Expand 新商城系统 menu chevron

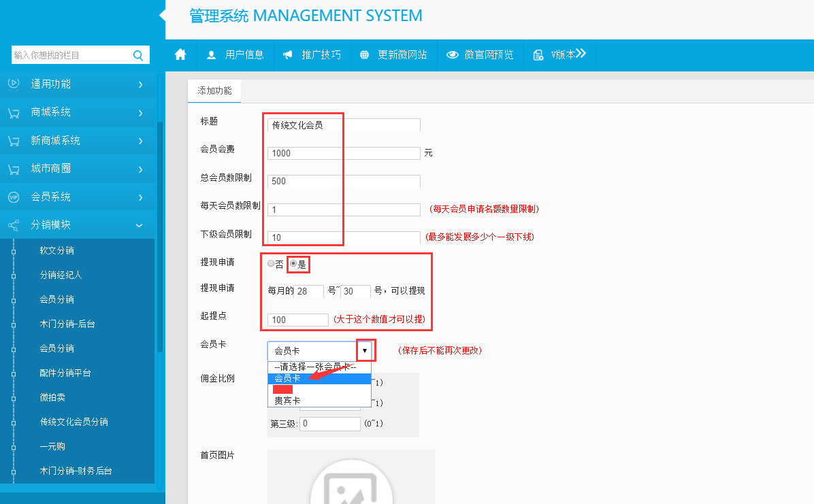coord(141,141)
